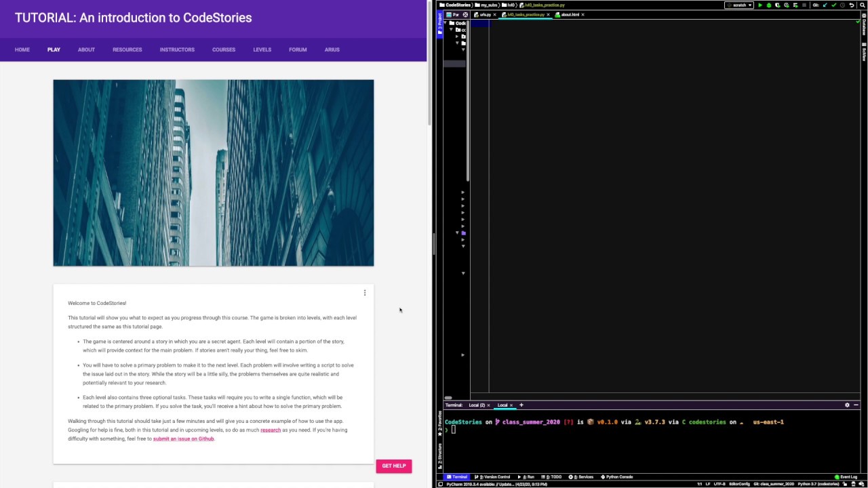This screenshot has height=488, width=868.
Task: Click the UTF-8 encoding in status bar
Action: click(719, 484)
